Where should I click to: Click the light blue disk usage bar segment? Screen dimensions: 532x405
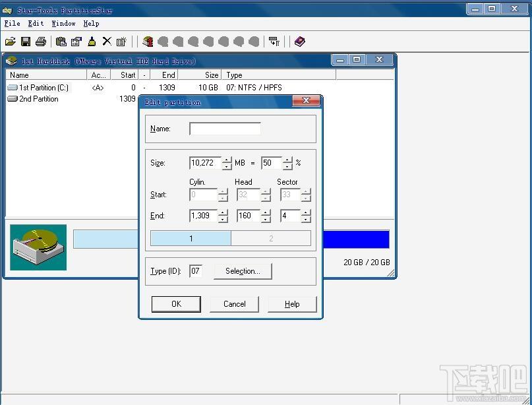106,239
